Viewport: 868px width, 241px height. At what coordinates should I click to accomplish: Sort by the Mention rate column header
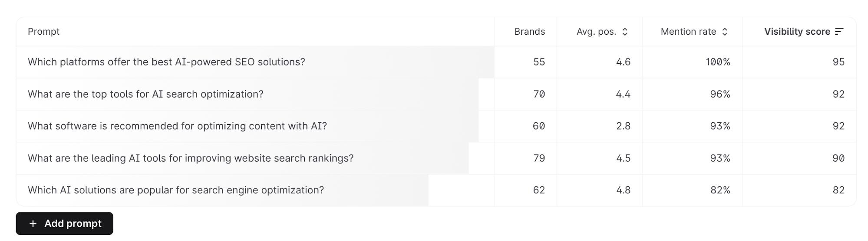click(688, 32)
